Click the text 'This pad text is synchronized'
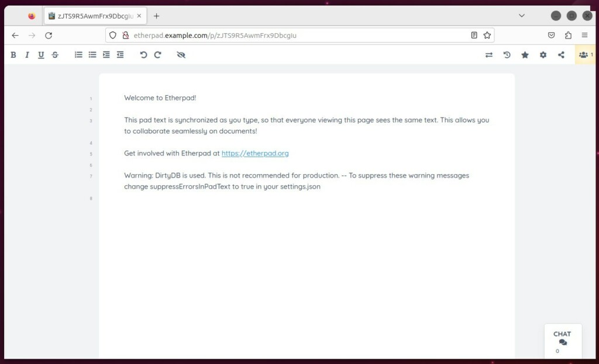The height and width of the screenshot is (364, 599). point(171,120)
